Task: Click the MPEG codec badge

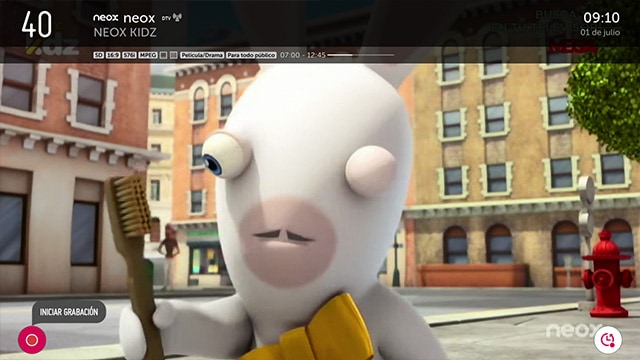Action: (148, 55)
